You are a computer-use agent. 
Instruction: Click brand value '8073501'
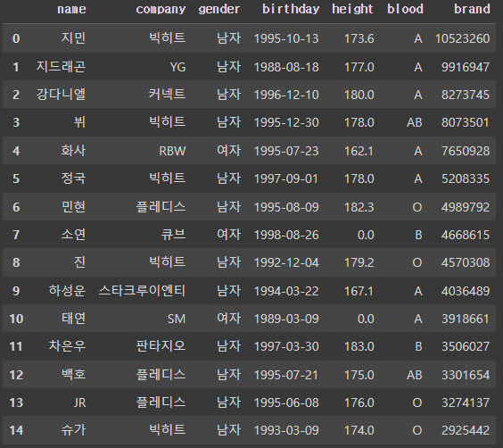tap(466, 122)
